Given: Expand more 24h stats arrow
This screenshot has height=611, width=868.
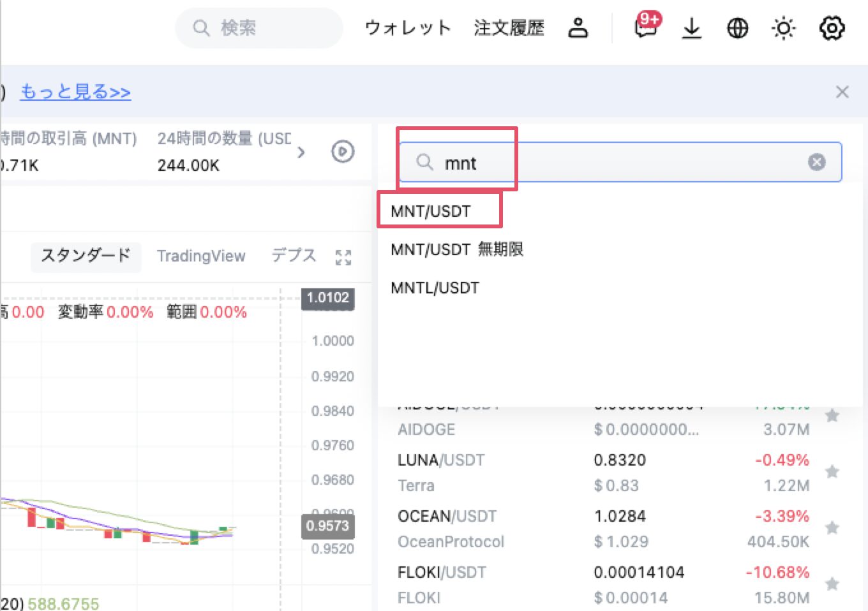Looking at the screenshot, I should pyautogui.click(x=301, y=152).
